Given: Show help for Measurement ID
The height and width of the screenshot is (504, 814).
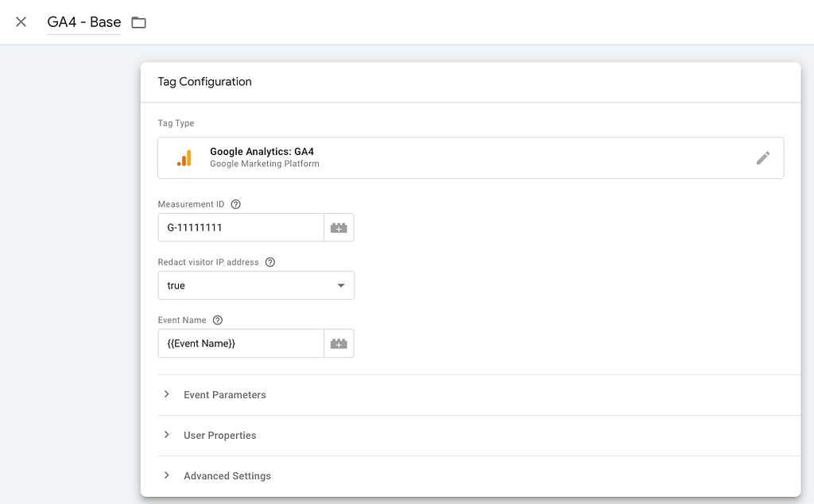Looking at the screenshot, I should 235,204.
